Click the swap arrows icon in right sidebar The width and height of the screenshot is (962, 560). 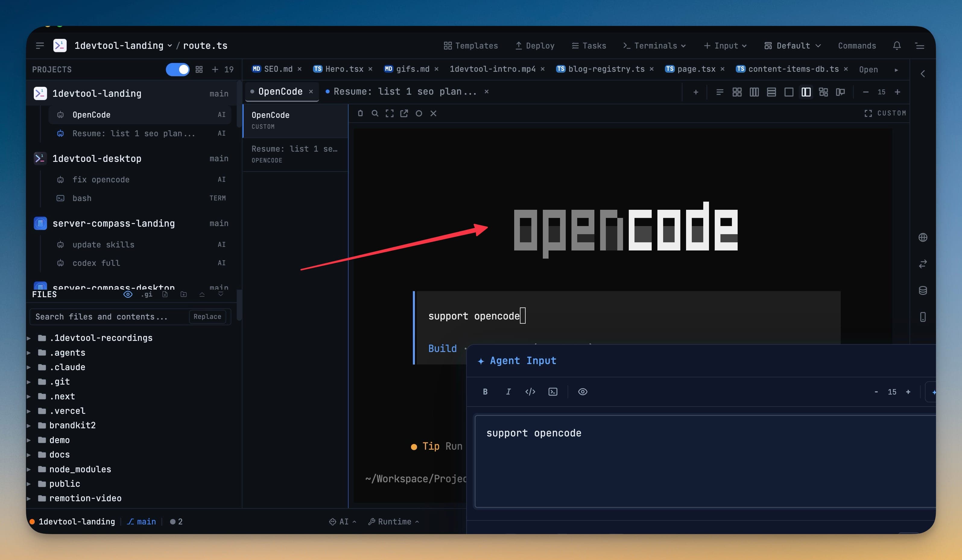(x=922, y=264)
